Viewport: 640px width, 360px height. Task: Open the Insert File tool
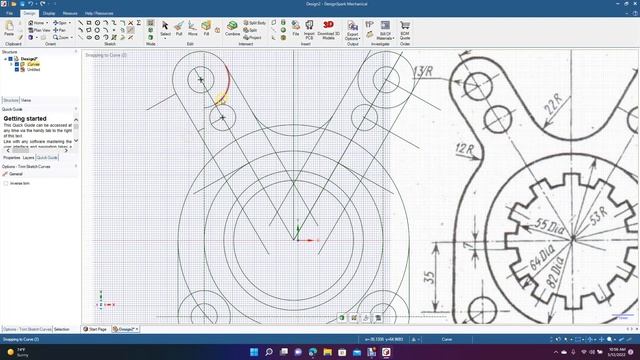click(x=296, y=29)
